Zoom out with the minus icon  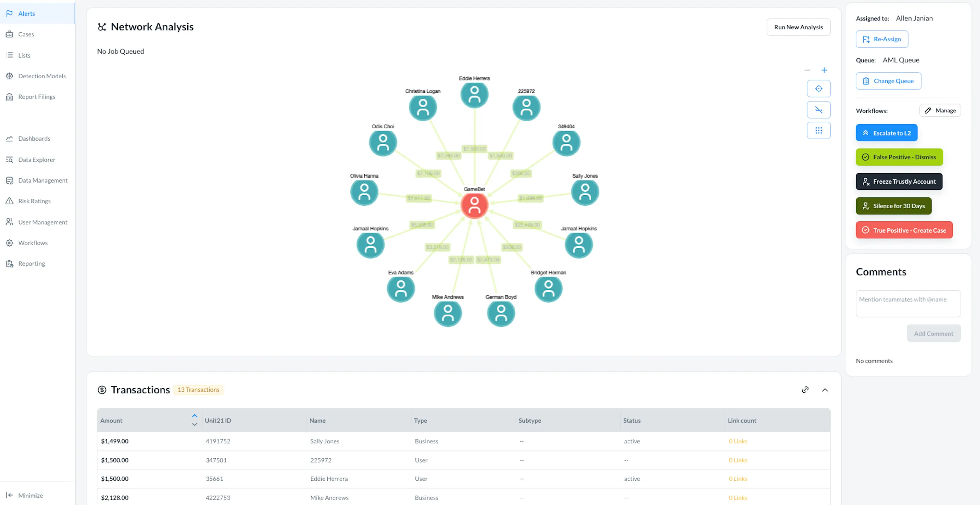click(807, 70)
